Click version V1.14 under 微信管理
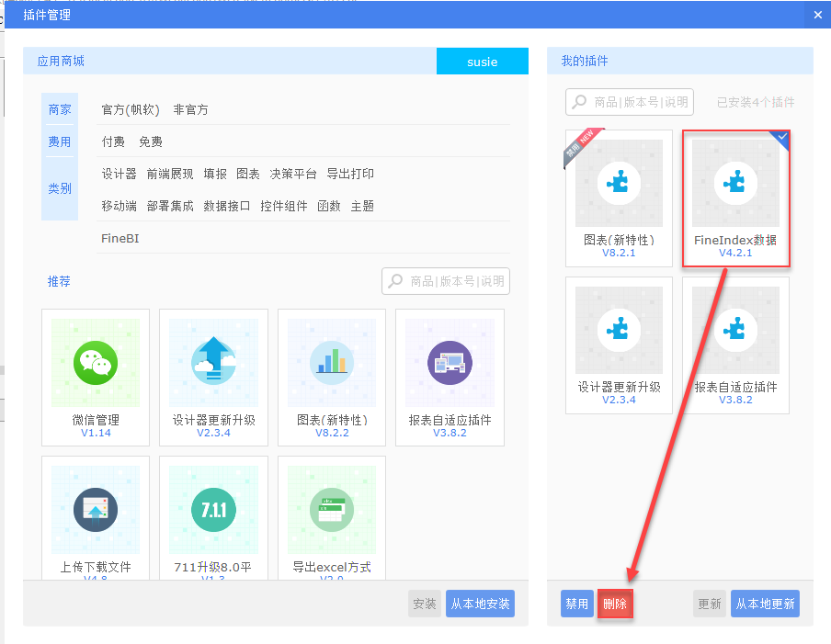Image resolution: width=831 pixels, height=644 pixels. [x=96, y=433]
